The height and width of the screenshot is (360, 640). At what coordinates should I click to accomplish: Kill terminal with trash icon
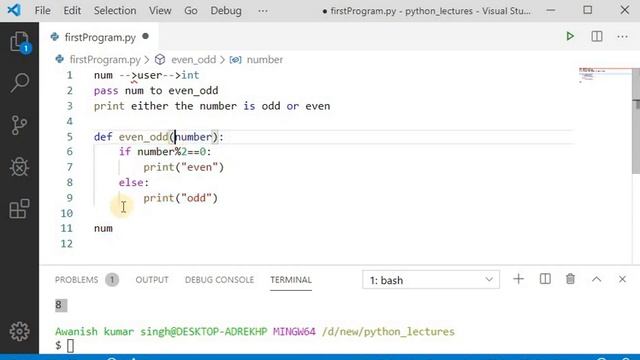pos(570,279)
